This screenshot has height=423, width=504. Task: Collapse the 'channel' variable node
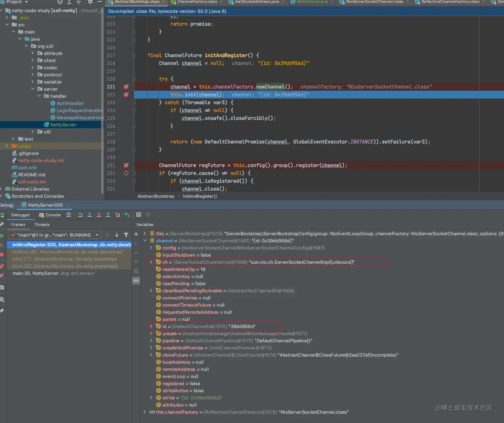click(x=145, y=241)
